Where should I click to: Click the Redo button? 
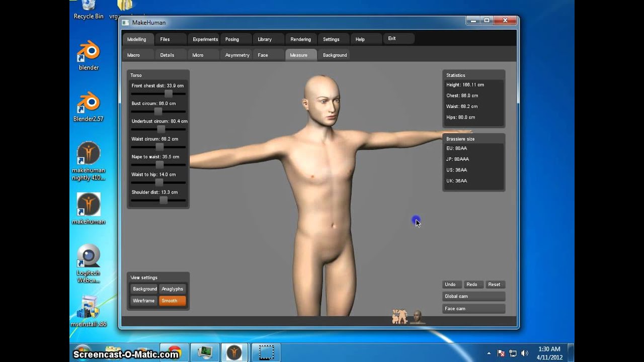(473, 285)
